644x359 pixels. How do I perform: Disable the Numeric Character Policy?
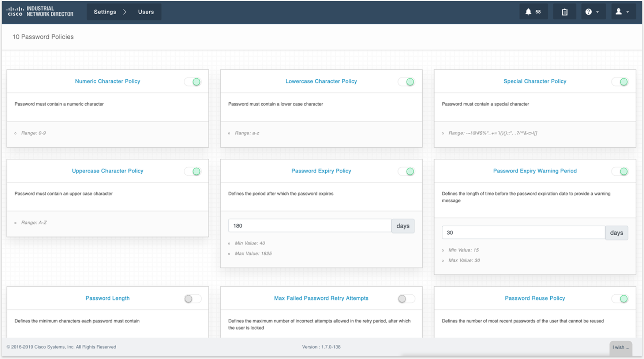(x=193, y=82)
